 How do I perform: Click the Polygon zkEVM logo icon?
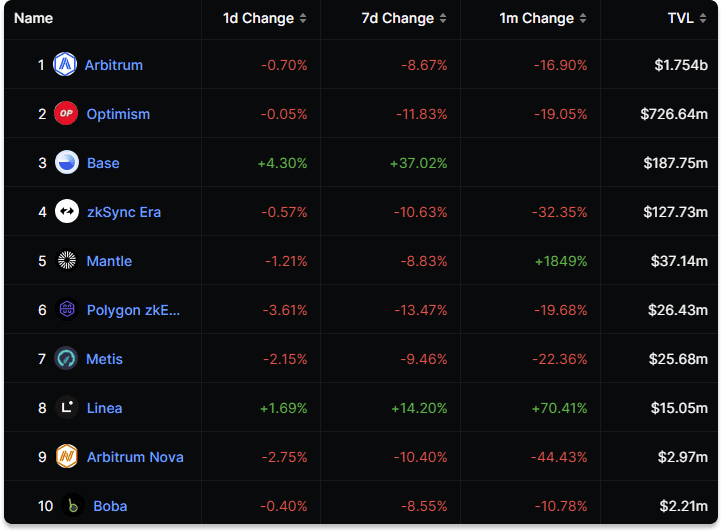[66, 310]
